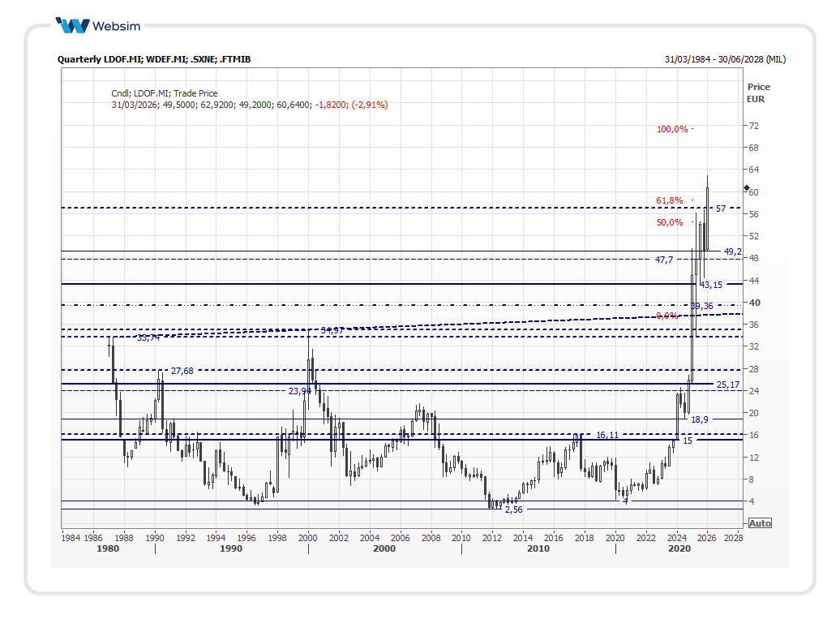Click the red -2,91% change value

pyautogui.click(x=370, y=105)
